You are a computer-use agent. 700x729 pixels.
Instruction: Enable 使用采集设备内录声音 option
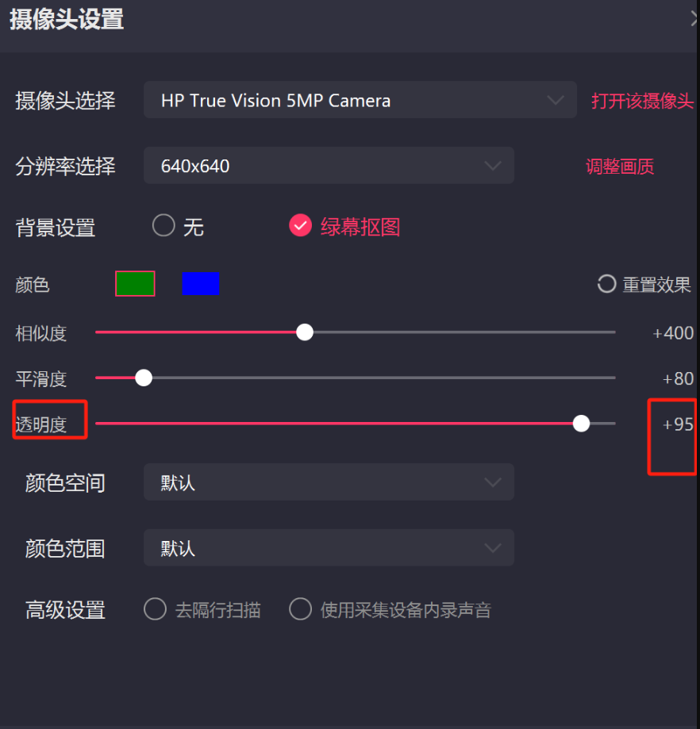(301, 609)
